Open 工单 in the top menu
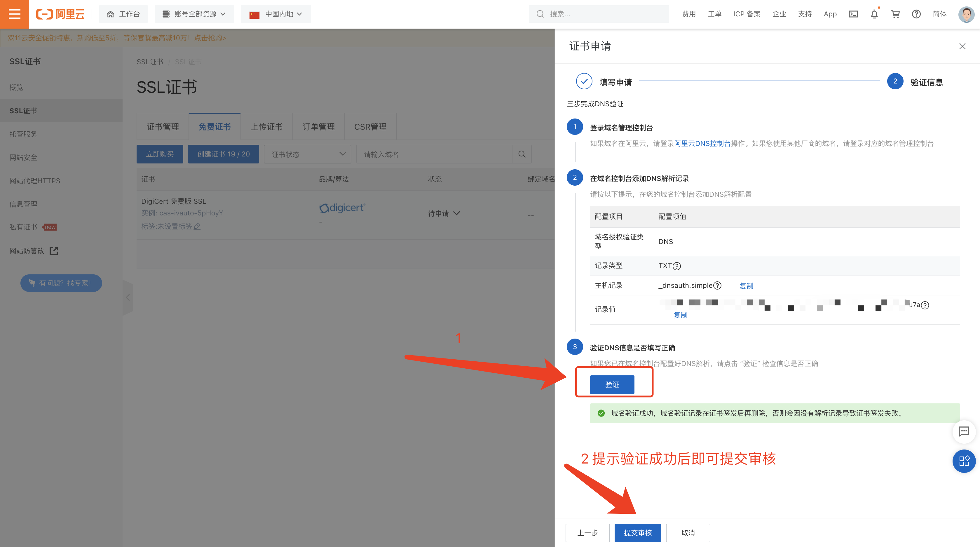Screen dimensions: 980x547 coord(714,14)
